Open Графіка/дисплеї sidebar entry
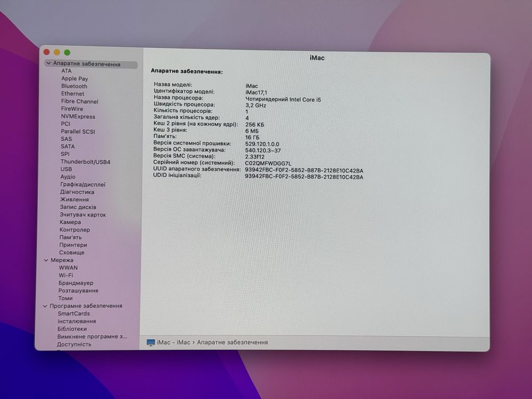Viewport: 532px width, 399px height. tap(83, 185)
